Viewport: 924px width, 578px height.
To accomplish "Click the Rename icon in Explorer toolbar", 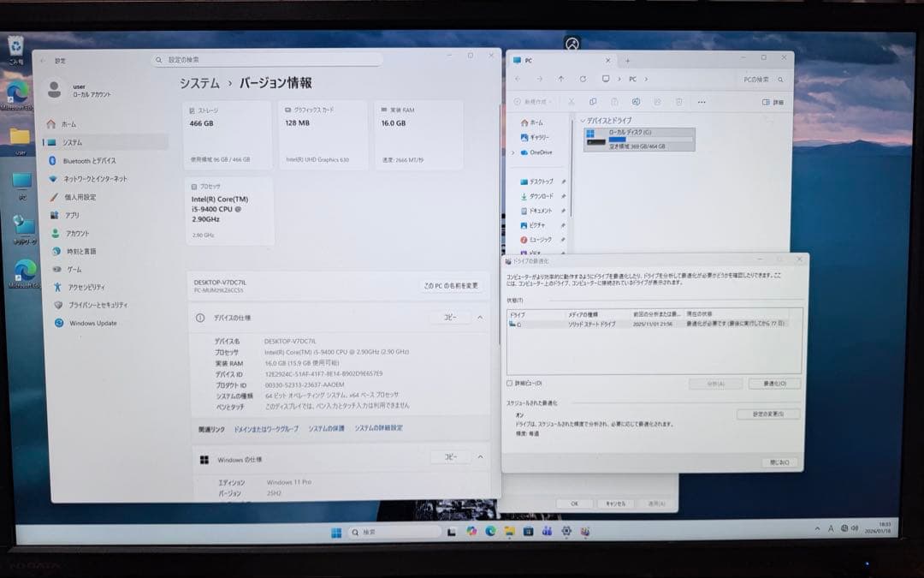I will click(635, 101).
